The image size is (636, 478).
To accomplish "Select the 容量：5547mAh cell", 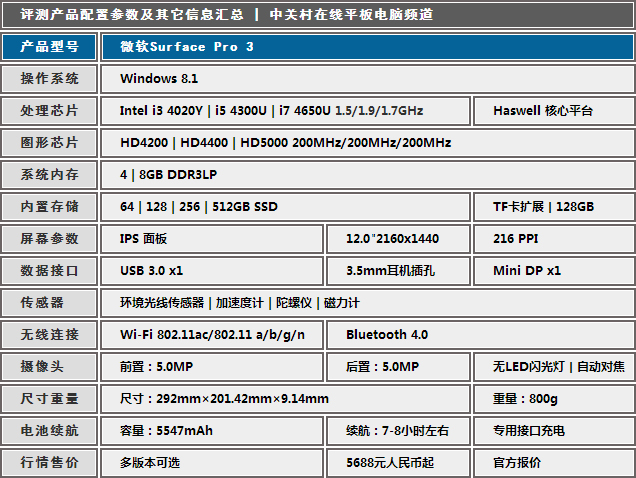I will (212, 431).
